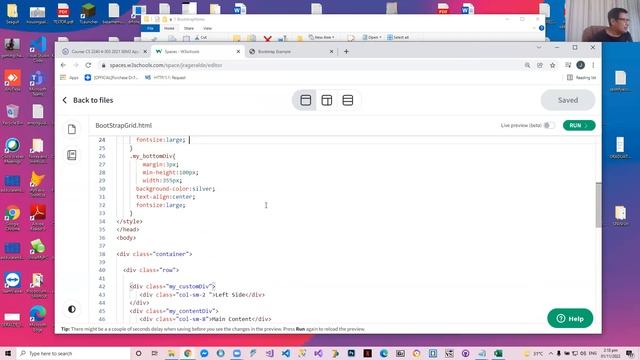Open the tab search chevron in Chrome

pos(539,47)
